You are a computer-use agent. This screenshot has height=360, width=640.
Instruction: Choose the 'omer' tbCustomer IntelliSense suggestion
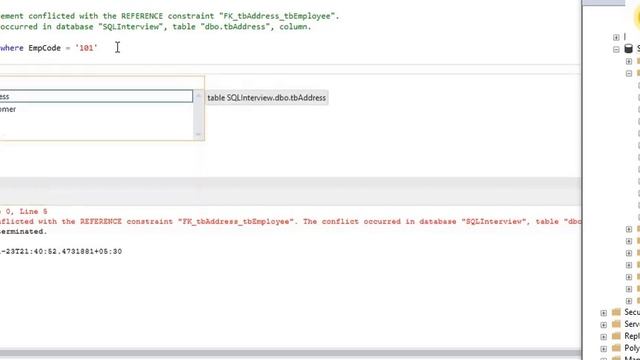click(96, 109)
